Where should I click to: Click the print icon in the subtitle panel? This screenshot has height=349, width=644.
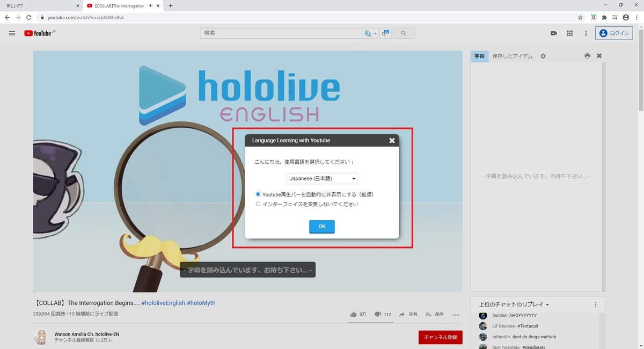[x=588, y=56]
